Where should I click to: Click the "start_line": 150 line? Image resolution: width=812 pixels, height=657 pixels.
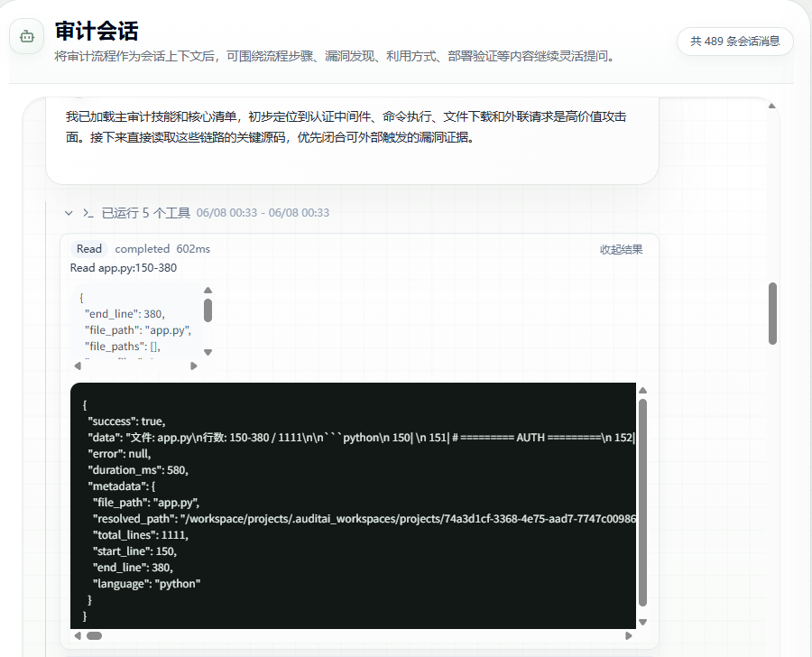pos(134,551)
